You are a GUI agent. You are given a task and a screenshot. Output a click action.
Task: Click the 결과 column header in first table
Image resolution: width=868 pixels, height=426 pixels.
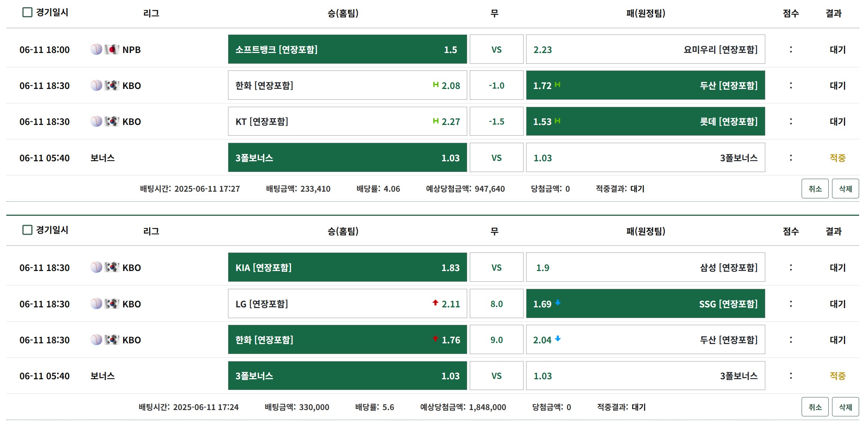point(834,13)
